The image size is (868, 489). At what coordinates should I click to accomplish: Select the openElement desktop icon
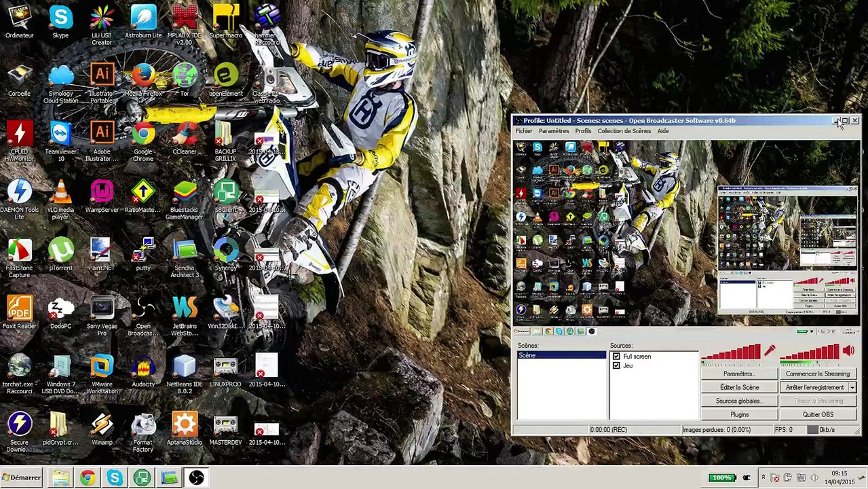[x=226, y=81]
